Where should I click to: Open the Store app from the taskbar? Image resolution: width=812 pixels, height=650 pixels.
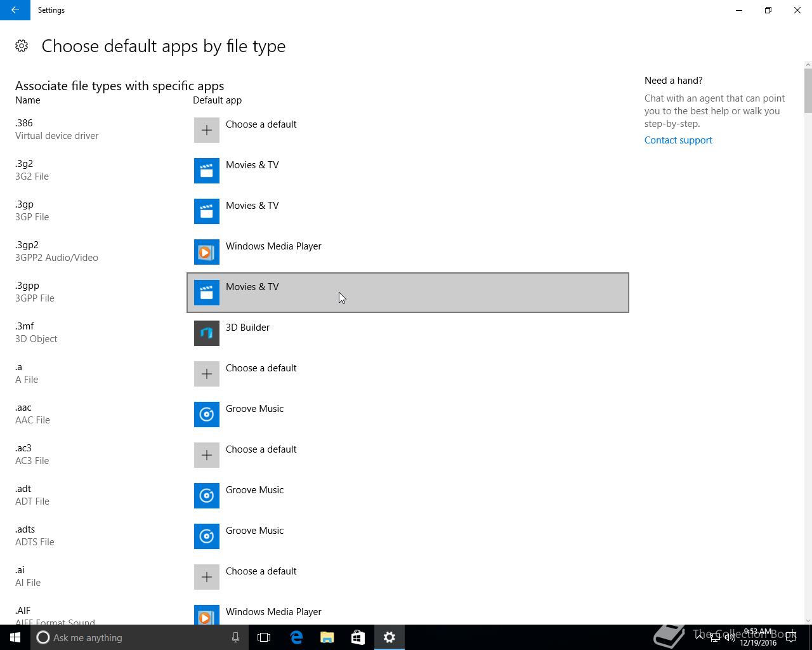pyautogui.click(x=358, y=637)
